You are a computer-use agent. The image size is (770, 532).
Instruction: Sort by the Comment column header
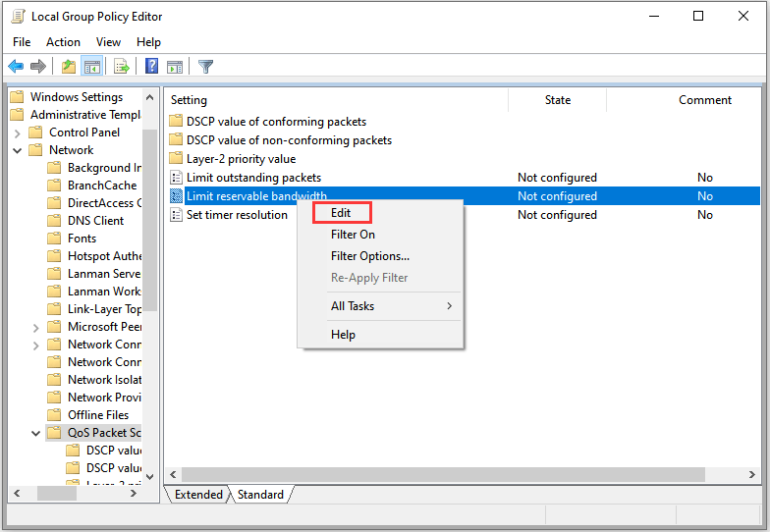pos(705,100)
